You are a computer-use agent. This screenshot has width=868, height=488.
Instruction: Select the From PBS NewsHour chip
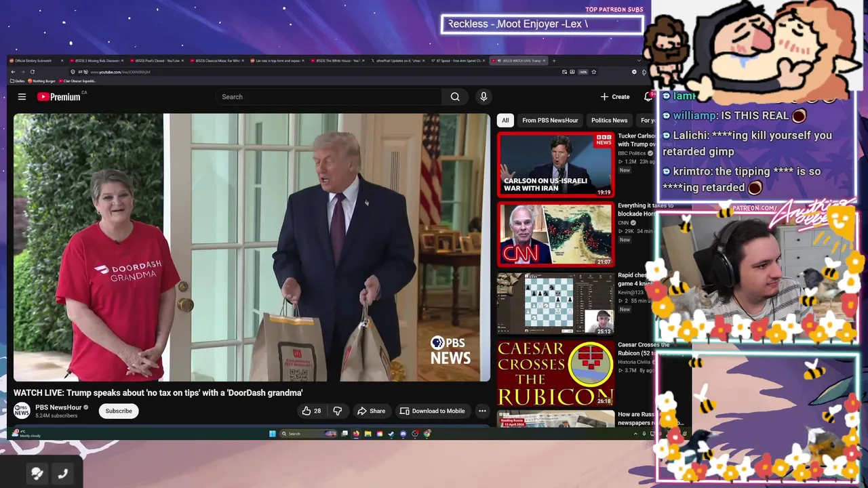pyautogui.click(x=550, y=120)
